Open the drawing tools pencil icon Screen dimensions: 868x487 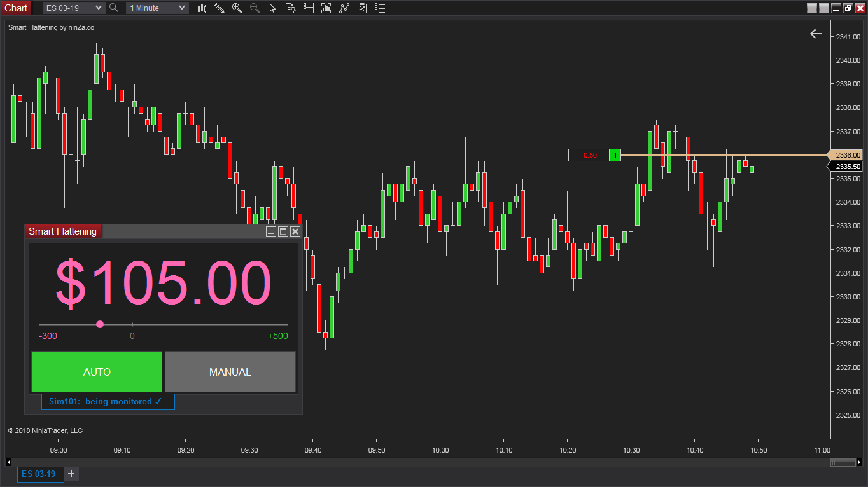point(220,8)
